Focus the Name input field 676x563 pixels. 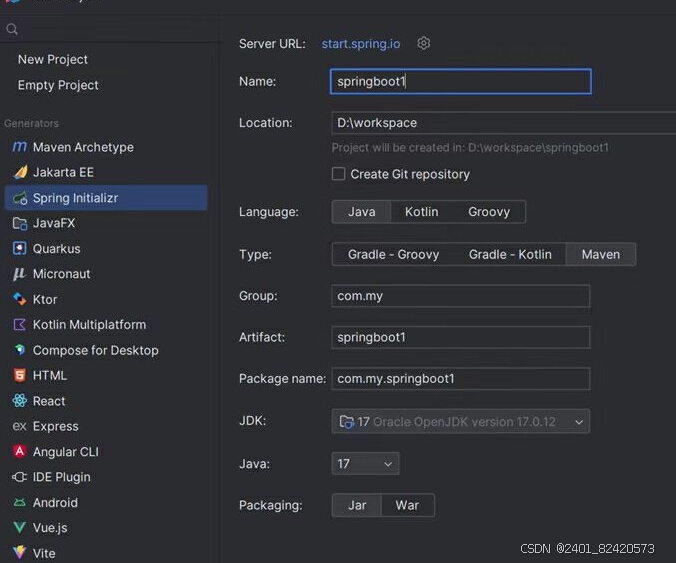460,81
